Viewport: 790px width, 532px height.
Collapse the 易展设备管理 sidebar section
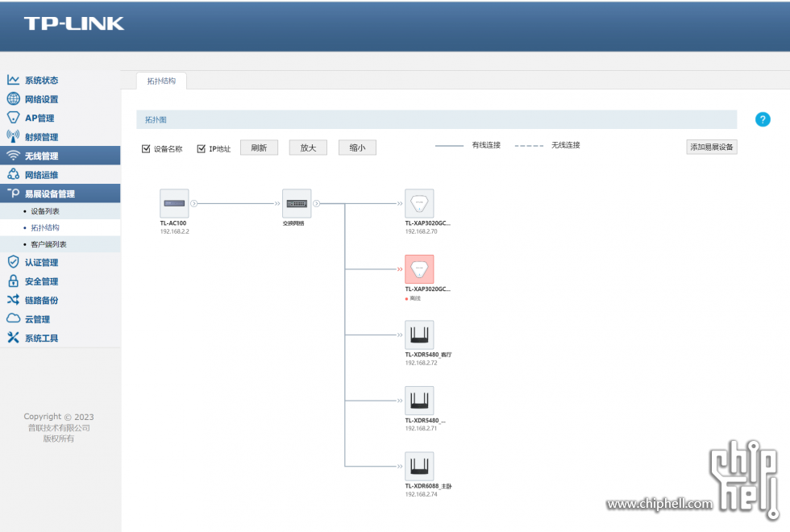tap(60, 193)
